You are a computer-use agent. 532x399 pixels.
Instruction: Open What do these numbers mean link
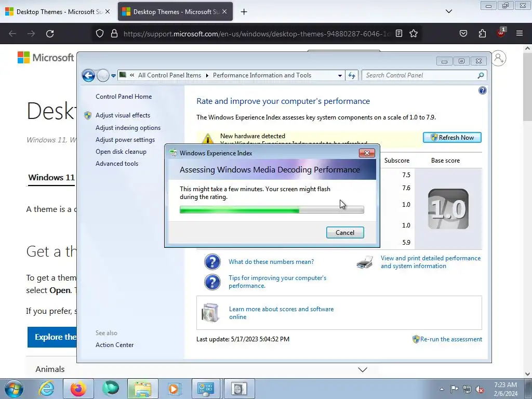click(x=271, y=262)
